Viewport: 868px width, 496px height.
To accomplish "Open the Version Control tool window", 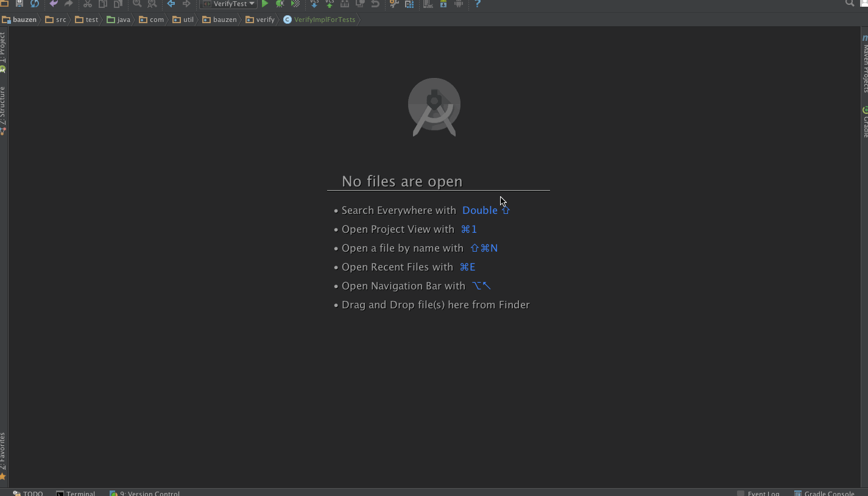I will click(x=144, y=493).
